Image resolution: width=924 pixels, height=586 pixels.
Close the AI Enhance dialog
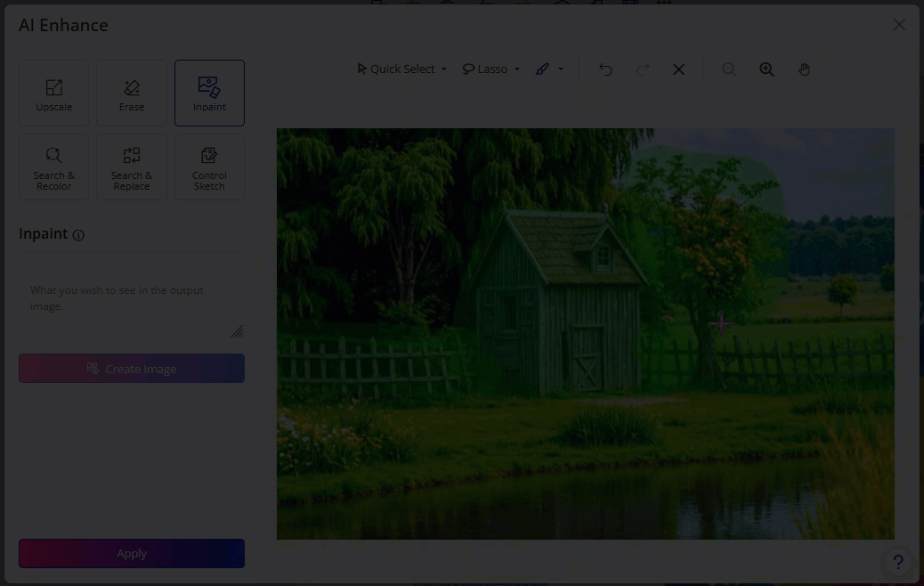pyautogui.click(x=899, y=25)
